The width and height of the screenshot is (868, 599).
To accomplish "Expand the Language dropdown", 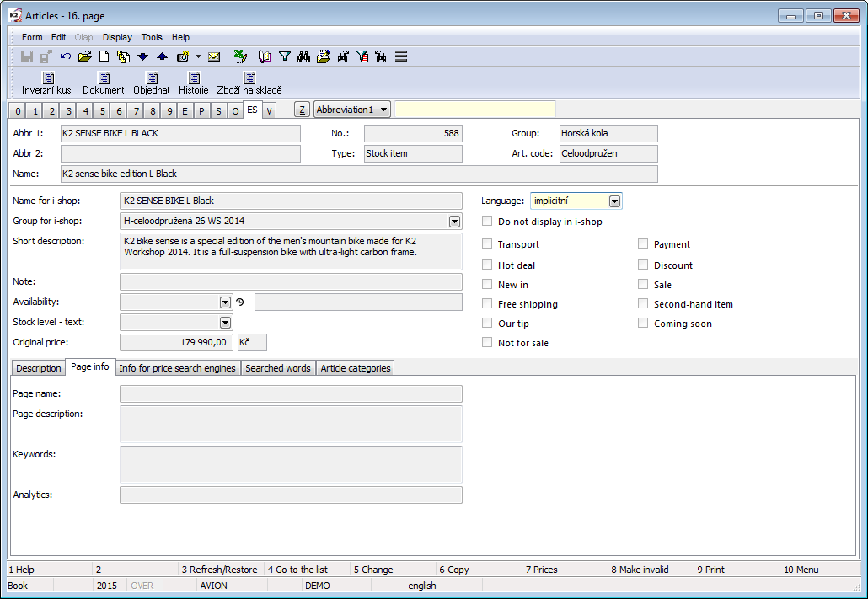I will pyautogui.click(x=614, y=201).
